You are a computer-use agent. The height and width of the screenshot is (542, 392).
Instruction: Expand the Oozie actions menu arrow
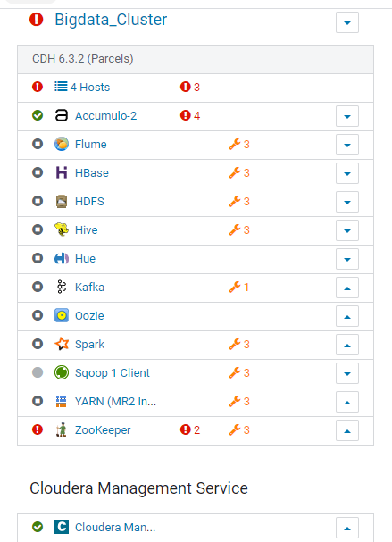[x=347, y=316]
